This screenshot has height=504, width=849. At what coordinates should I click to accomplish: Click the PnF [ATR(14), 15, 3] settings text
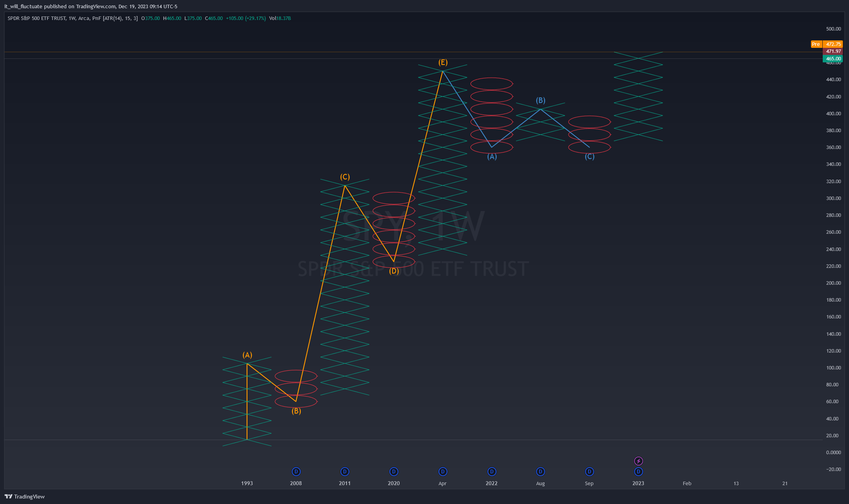(115, 18)
